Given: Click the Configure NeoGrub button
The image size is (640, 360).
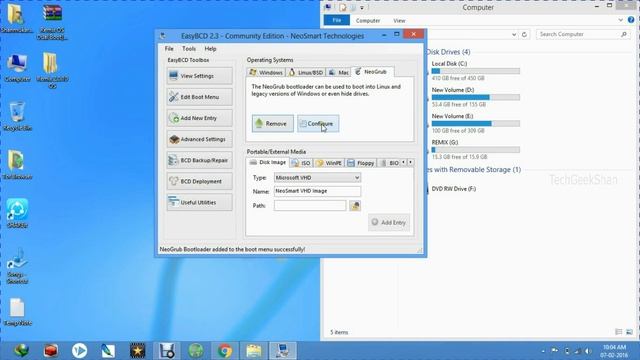Looking at the screenshot, I should click(318, 124).
